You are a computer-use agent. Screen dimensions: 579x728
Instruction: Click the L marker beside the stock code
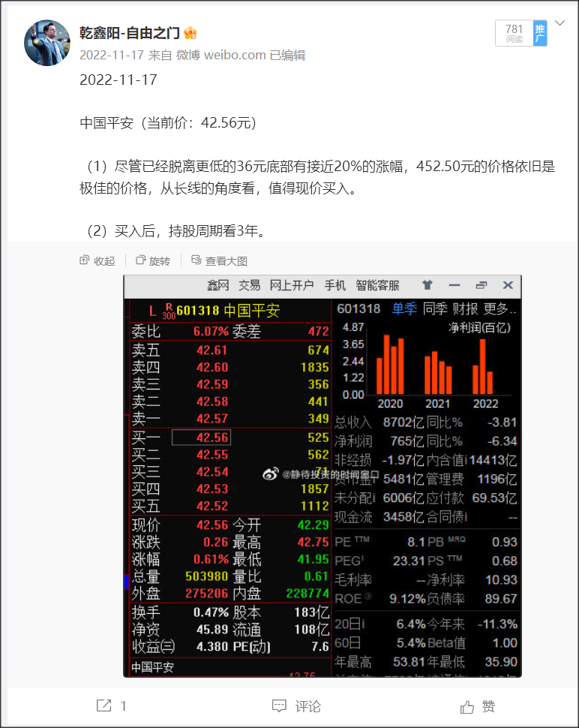click(x=153, y=311)
